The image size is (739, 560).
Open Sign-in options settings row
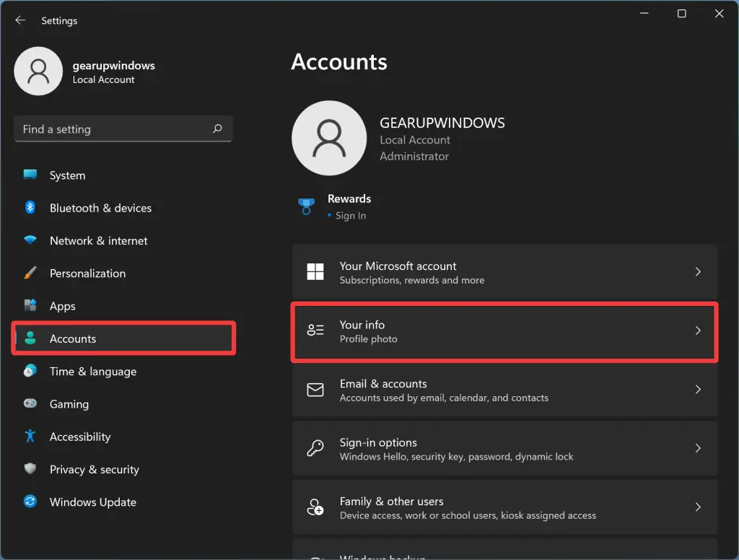pos(504,448)
